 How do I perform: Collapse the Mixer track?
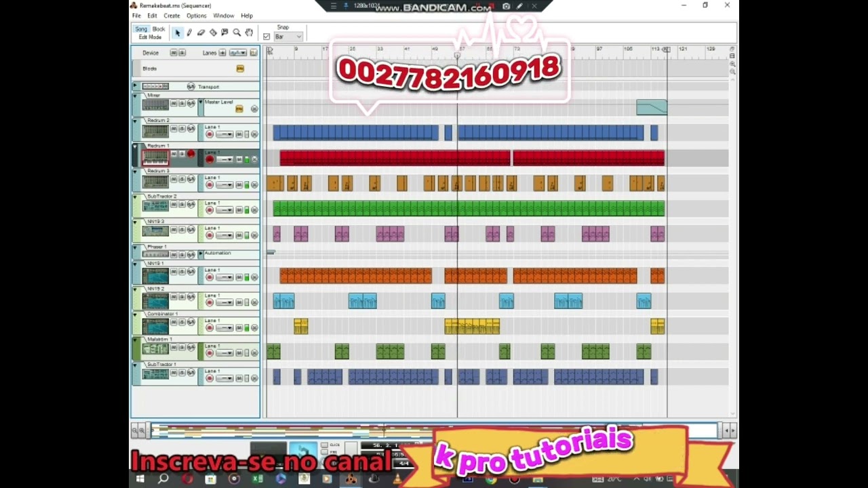135,96
